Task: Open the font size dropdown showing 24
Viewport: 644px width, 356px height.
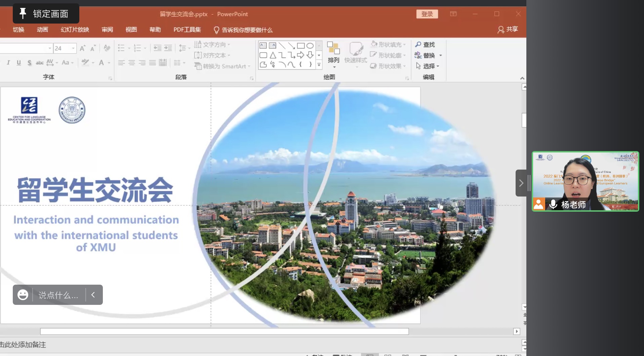Action: click(73, 48)
